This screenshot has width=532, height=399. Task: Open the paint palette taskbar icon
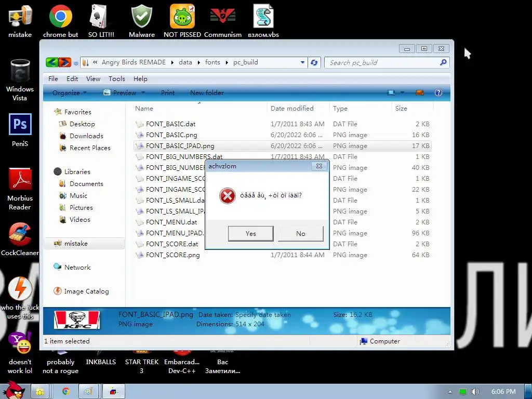88,392
